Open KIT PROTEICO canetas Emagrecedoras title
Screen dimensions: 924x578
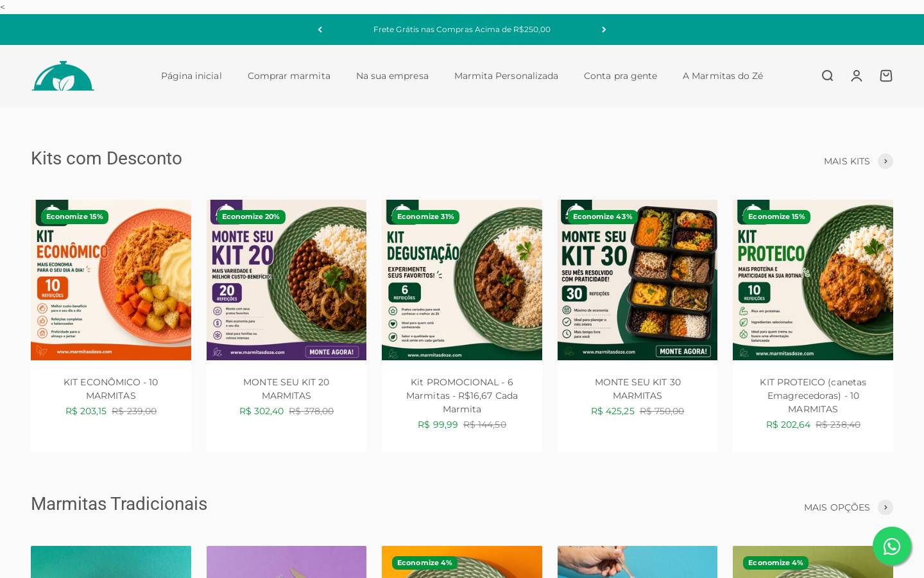[x=813, y=396]
